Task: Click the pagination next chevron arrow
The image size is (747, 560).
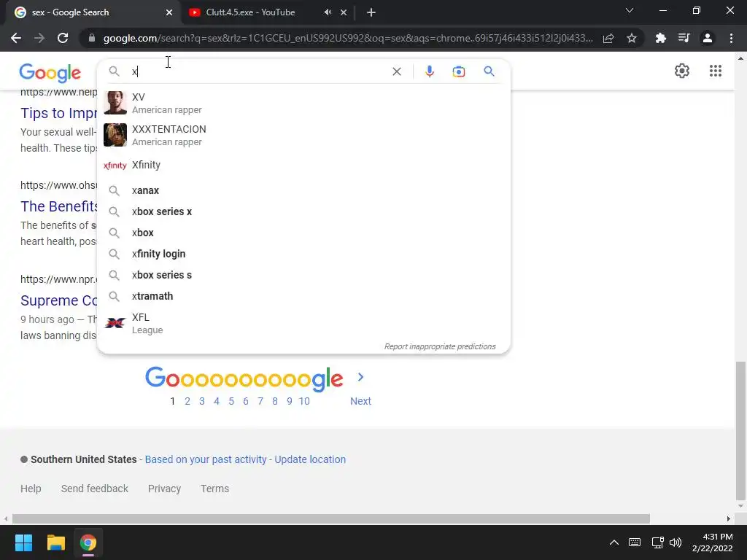Action: click(x=360, y=377)
